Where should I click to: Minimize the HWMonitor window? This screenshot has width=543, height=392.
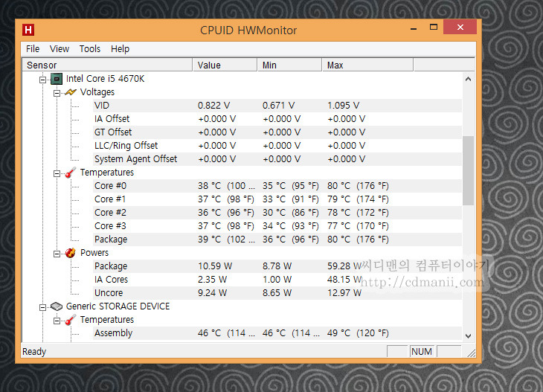pos(414,28)
